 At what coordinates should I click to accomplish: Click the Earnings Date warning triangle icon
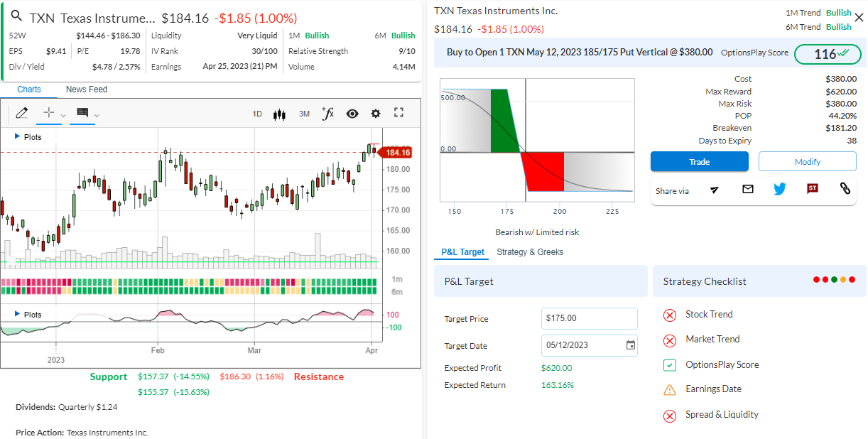(x=669, y=389)
